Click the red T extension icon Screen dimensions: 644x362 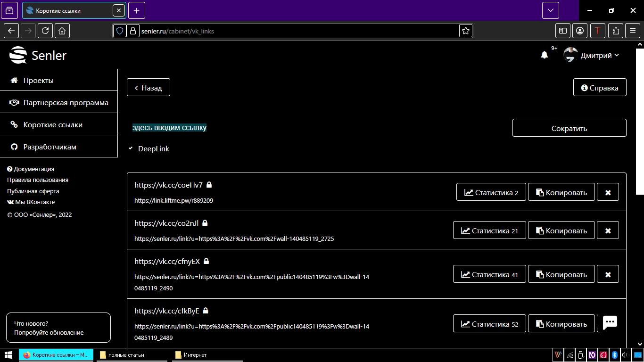pos(598,31)
